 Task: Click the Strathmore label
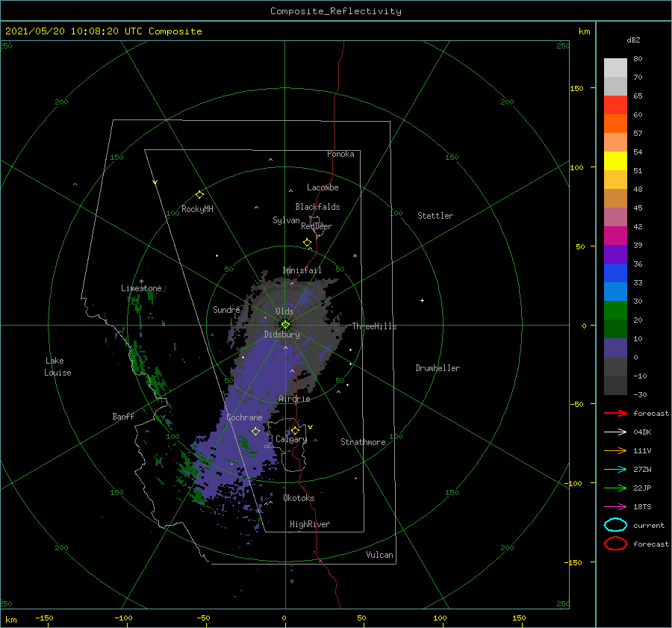(x=363, y=442)
